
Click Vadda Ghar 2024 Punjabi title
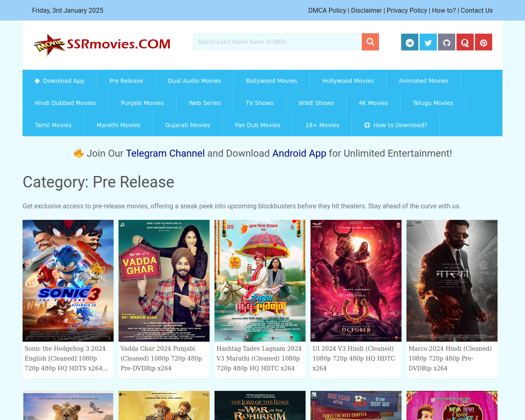[x=161, y=358]
